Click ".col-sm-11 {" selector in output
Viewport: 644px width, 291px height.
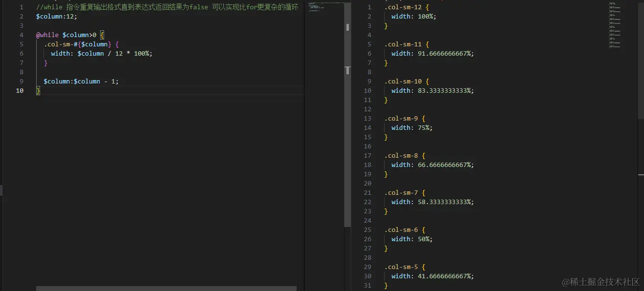tap(407, 44)
